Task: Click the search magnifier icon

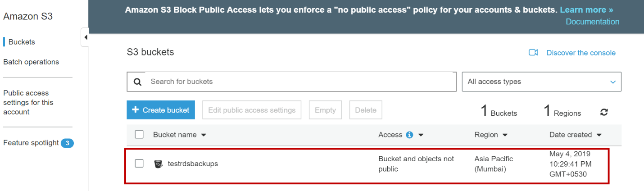Action: (x=138, y=82)
